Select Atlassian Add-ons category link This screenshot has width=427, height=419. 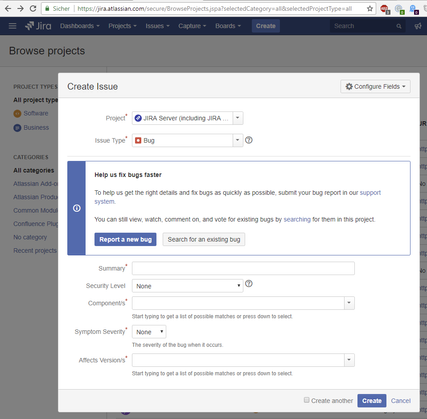[x=36, y=184]
